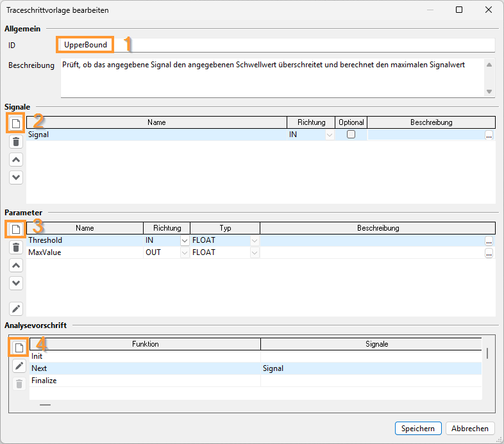The width and height of the screenshot is (504, 444).
Task: Move signal down in Signale list
Action: [16, 177]
